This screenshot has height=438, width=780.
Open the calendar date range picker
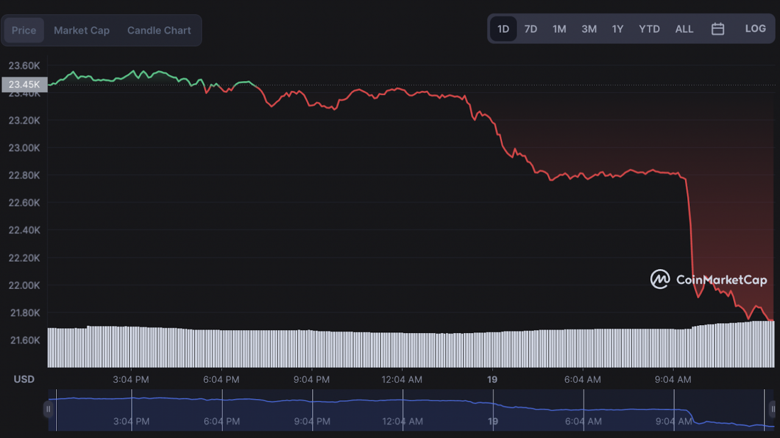(717, 29)
